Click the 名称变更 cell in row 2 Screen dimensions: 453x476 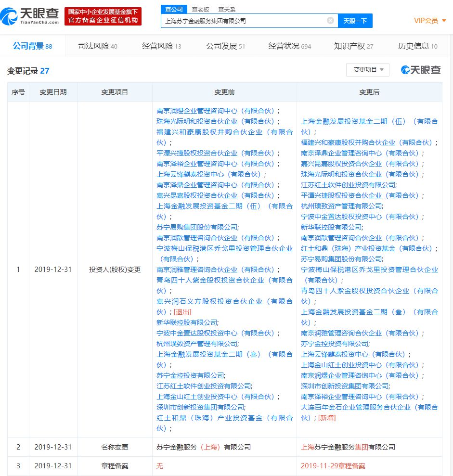coord(115,447)
